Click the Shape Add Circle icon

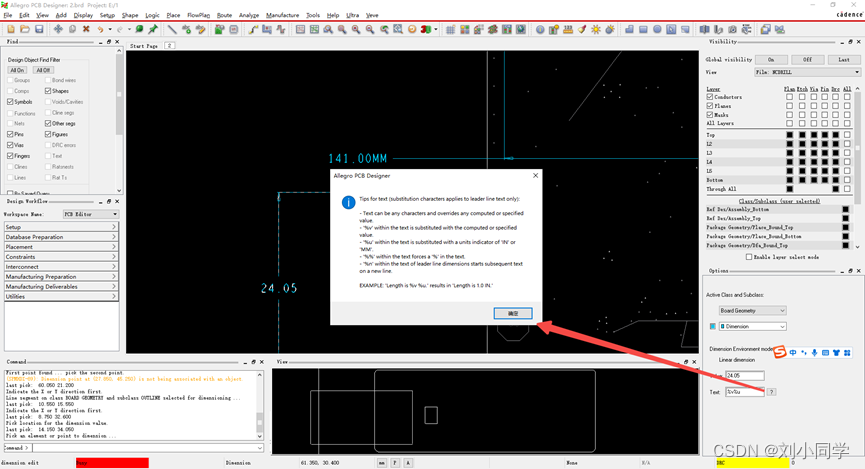coord(657,29)
